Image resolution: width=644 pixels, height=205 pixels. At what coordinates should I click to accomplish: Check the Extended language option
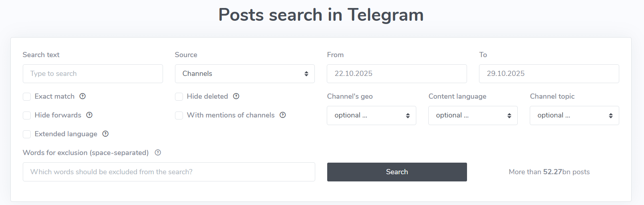27,134
